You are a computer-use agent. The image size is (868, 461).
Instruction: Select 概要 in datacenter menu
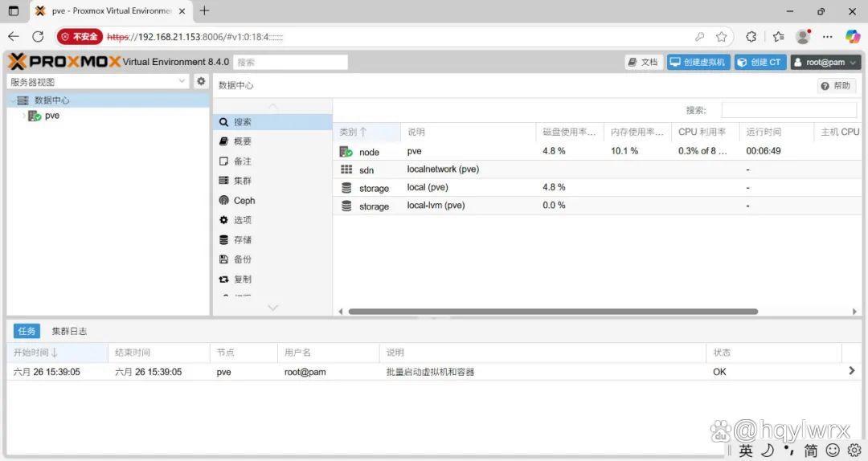coord(272,141)
